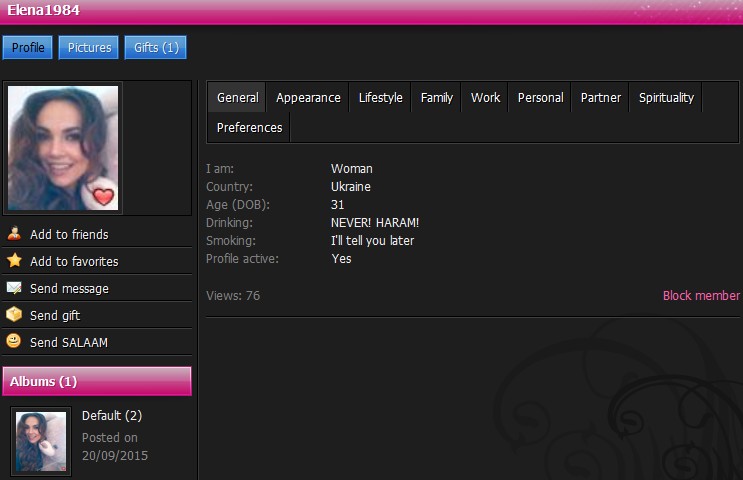This screenshot has height=480, width=743.
Task: Click the Send gift link
Action: coord(55,316)
